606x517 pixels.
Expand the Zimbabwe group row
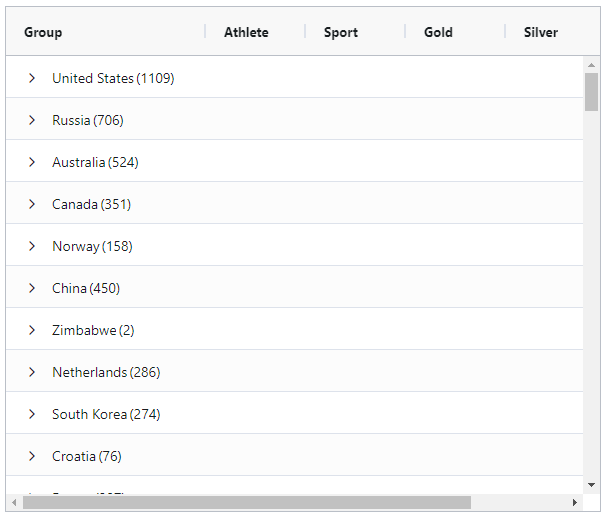point(32,330)
